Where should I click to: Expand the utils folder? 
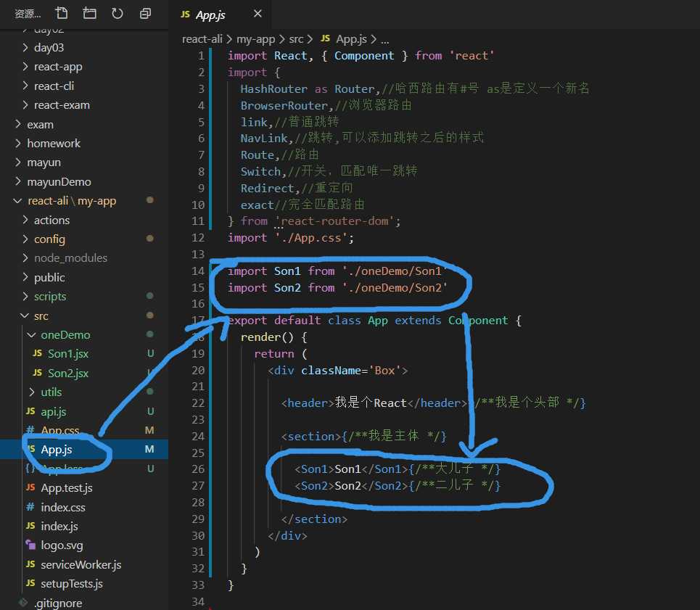click(32, 392)
